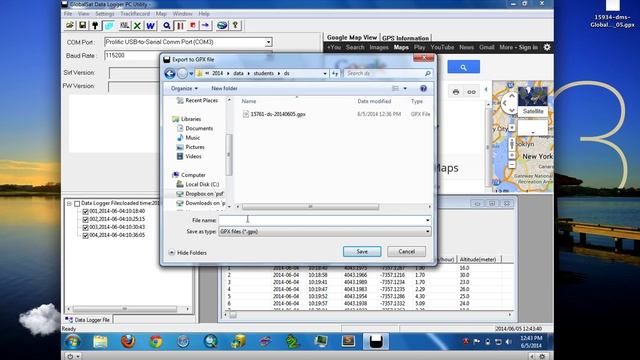Click the Cancel button

(407, 251)
